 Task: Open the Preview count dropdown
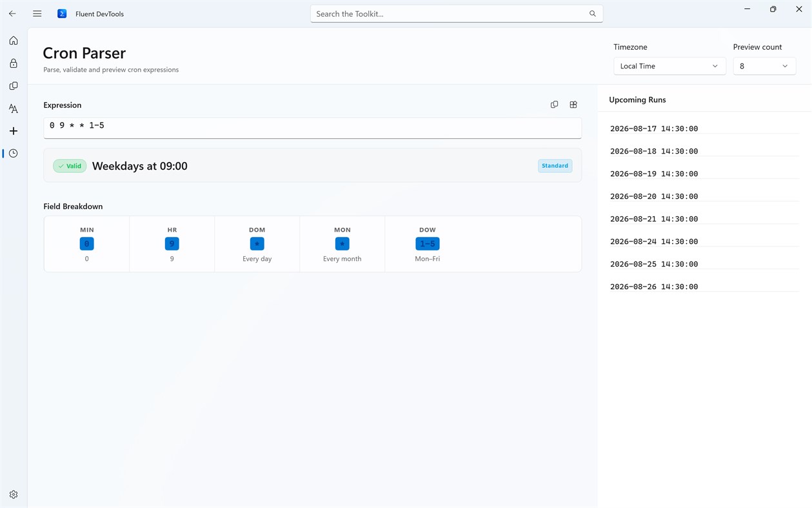coord(764,66)
